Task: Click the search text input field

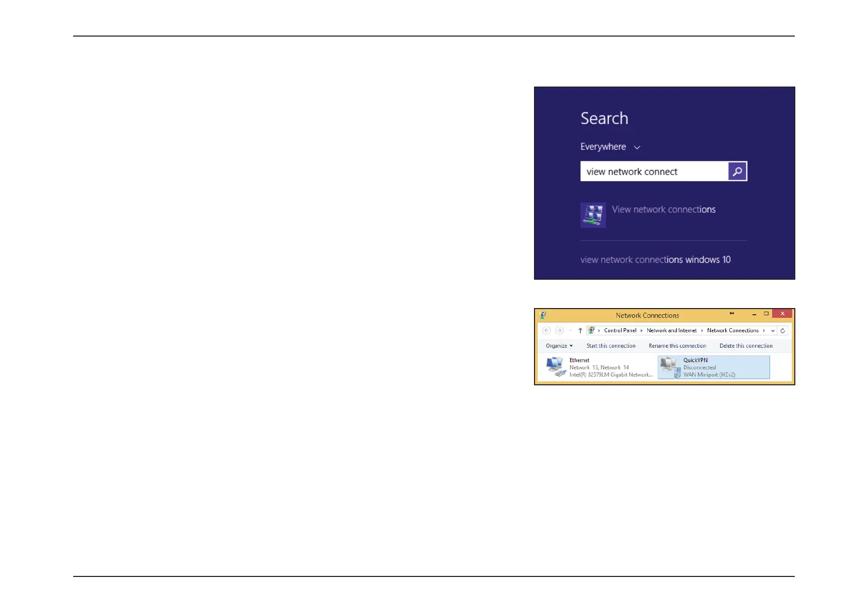Action: click(654, 172)
